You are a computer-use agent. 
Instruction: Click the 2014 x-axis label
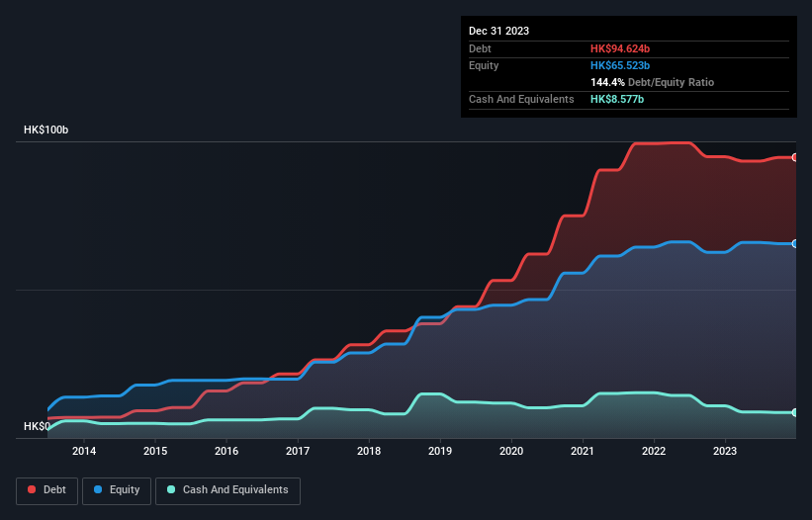click(x=84, y=451)
